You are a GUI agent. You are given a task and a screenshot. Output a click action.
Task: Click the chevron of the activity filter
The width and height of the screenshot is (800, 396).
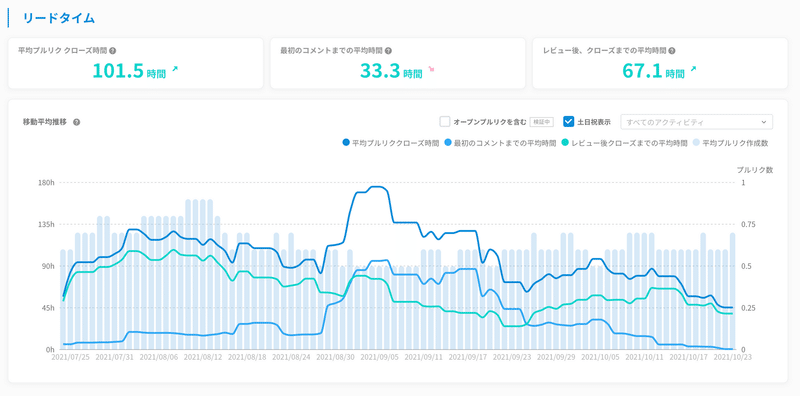point(763,122)
